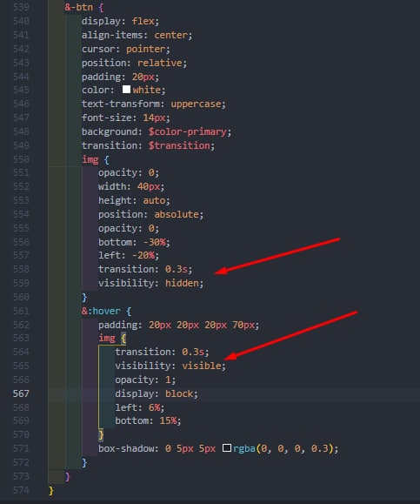Click 'left: 6%;' line

coord(140,407)
